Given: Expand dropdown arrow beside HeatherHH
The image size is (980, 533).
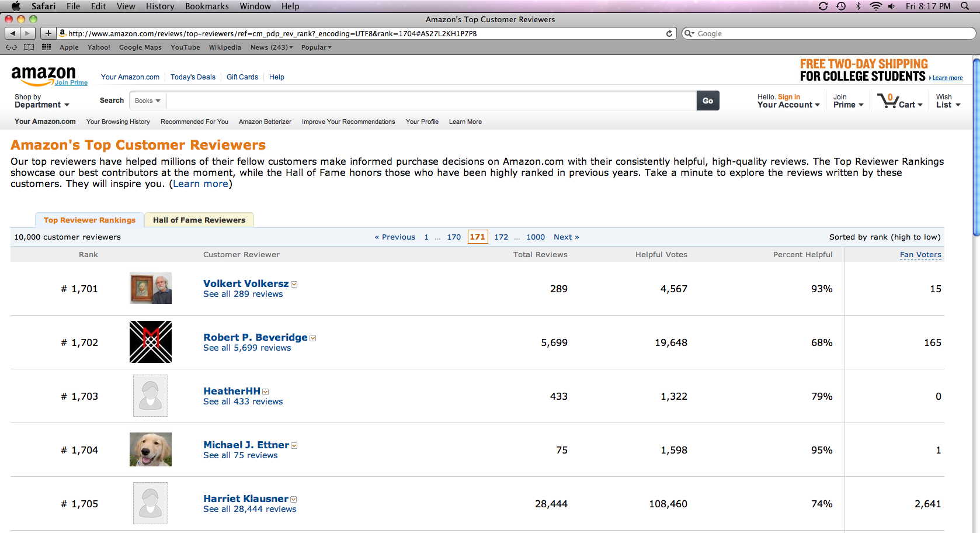Looking at the screenshot, I should point(266,392).
